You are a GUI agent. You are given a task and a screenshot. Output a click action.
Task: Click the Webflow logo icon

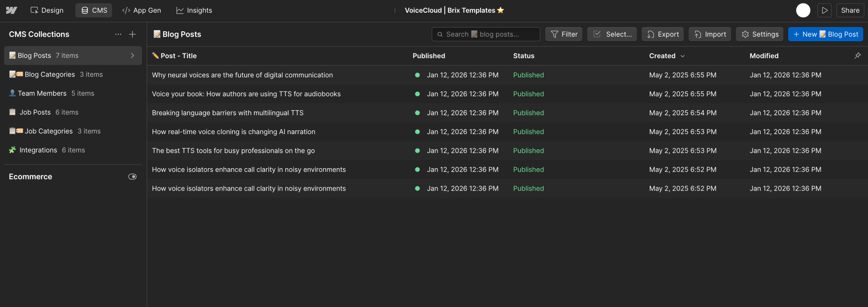11,10
